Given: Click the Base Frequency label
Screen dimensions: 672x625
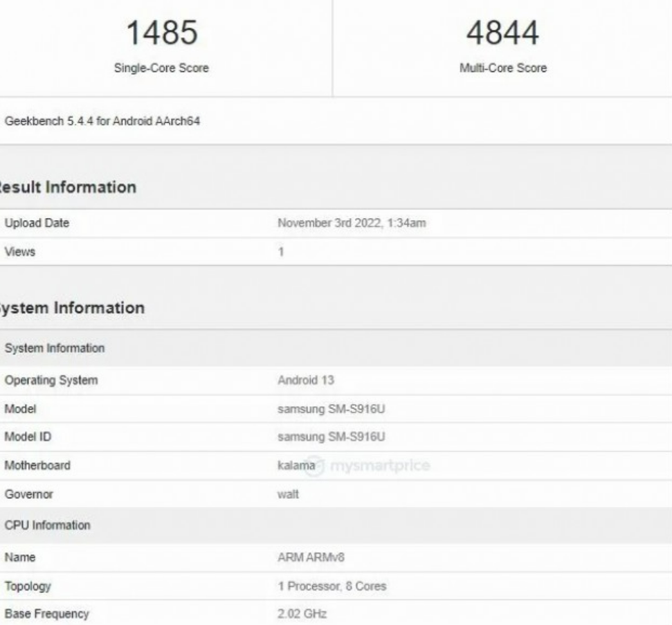Looking at the screenshot, I should pos(46,614).
